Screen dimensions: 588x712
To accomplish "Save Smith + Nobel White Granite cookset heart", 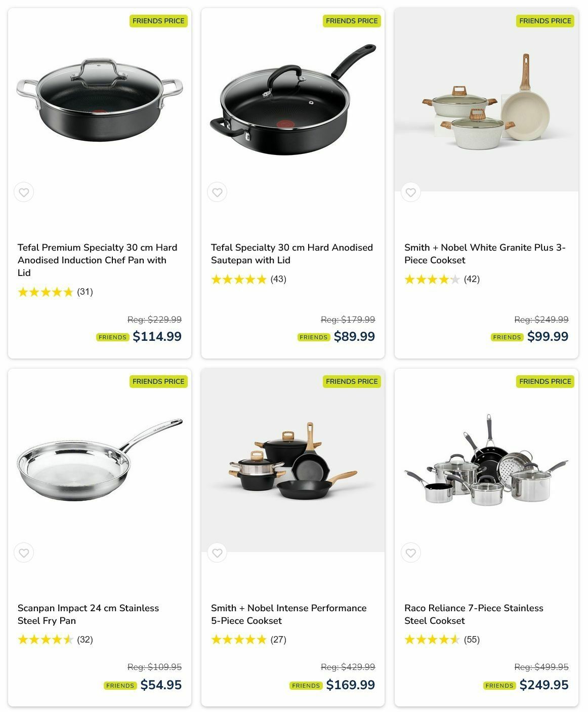I will (410, 192).
